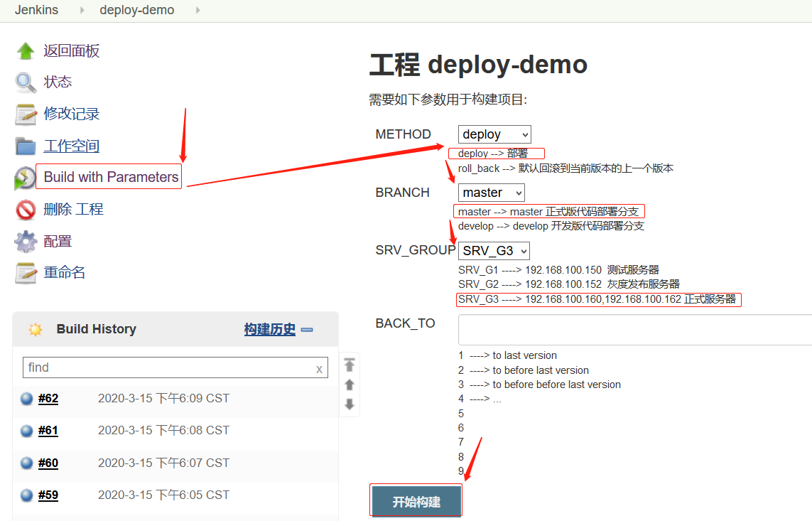The width and height of the screenshot is (812, 521).
Task: Open the METHOD dropdown showing deploy
Action: [x=494, y=134]
